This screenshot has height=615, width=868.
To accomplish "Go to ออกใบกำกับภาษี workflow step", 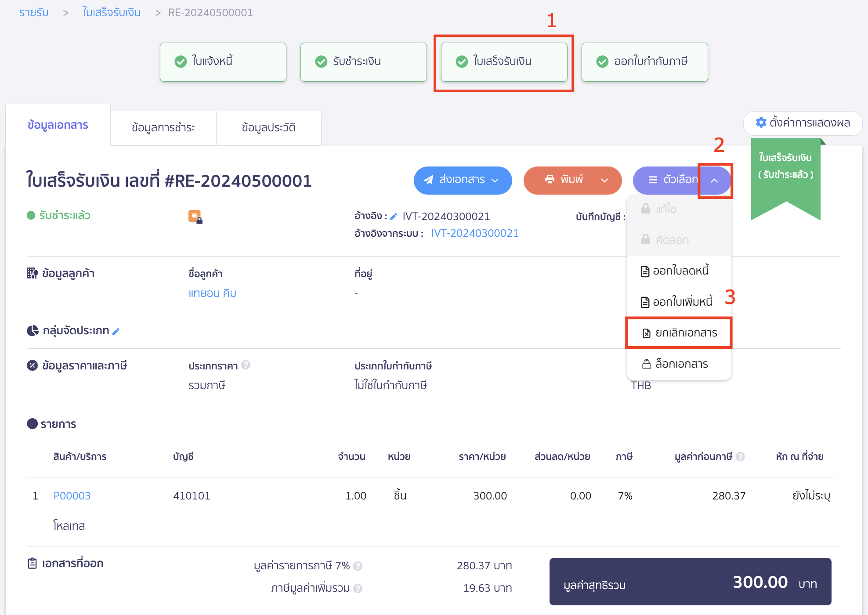I will pos(645,62).
